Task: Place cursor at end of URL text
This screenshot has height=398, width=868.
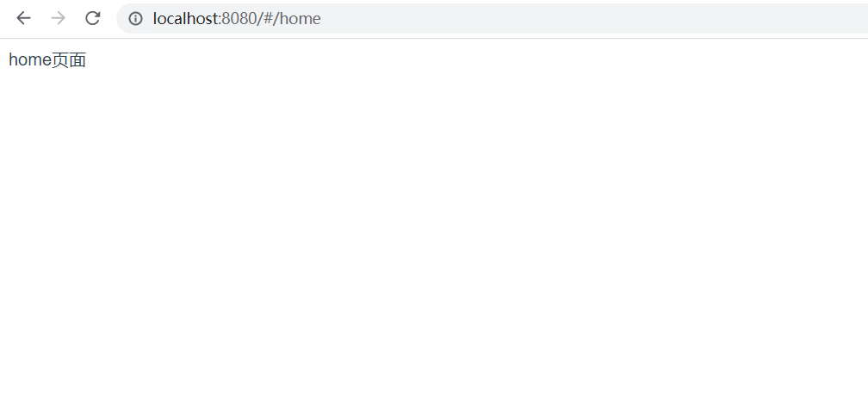Action: 322,18
